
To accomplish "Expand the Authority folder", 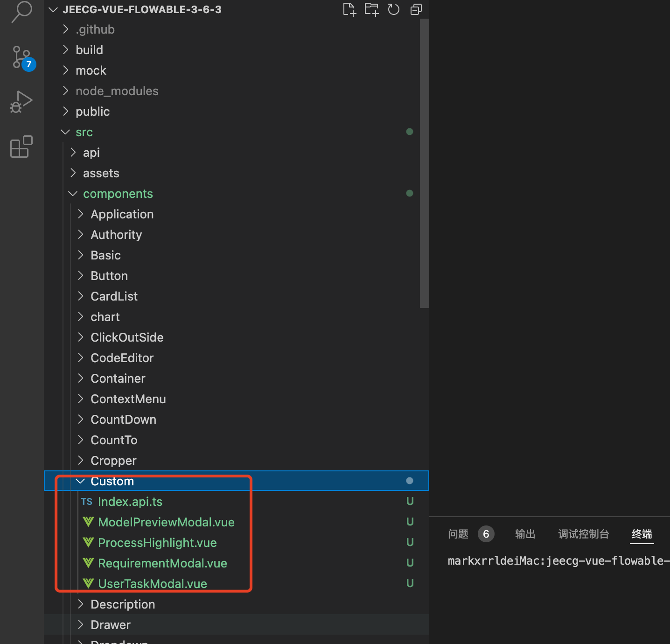I will coord(81,235).
